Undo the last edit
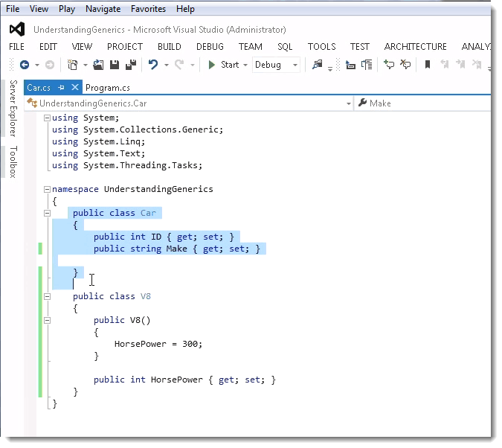This screenshot has width=502, height=448. click(153, 65)
